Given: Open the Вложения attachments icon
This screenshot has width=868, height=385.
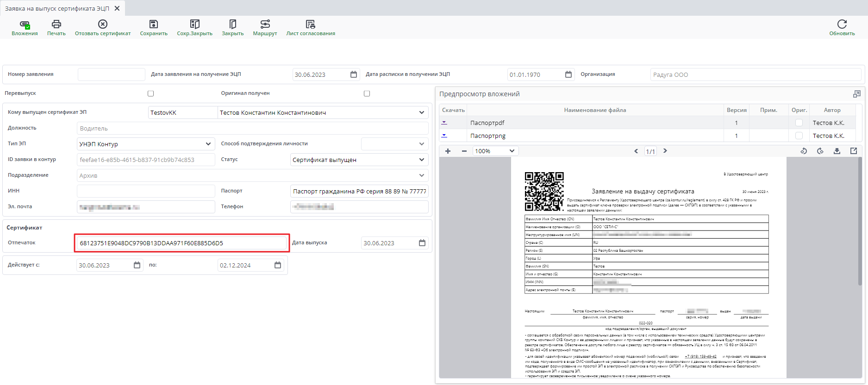Looking at the screenshot, I should pos(25,25).
